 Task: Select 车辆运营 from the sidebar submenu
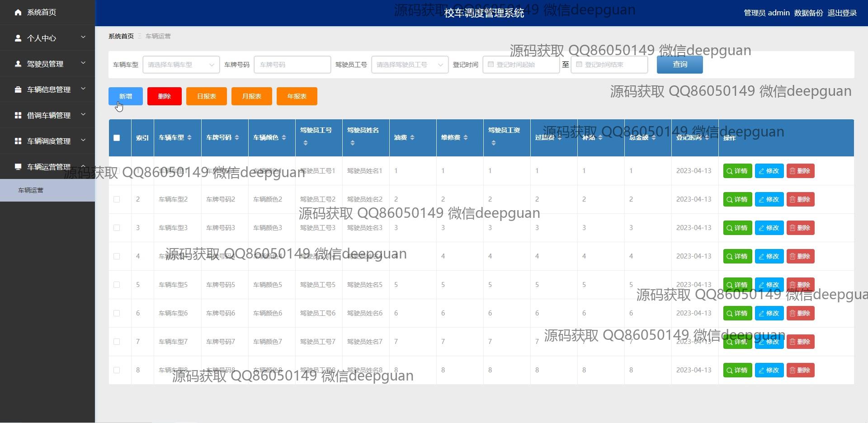pyautogui.click(x=30, y=190)
